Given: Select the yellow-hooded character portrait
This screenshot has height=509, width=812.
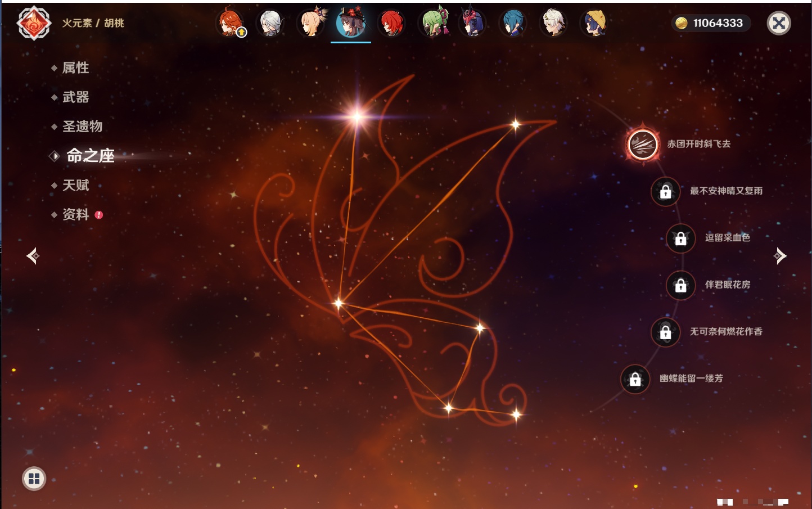Looking at the screenshot, I should tap(594, 24).
